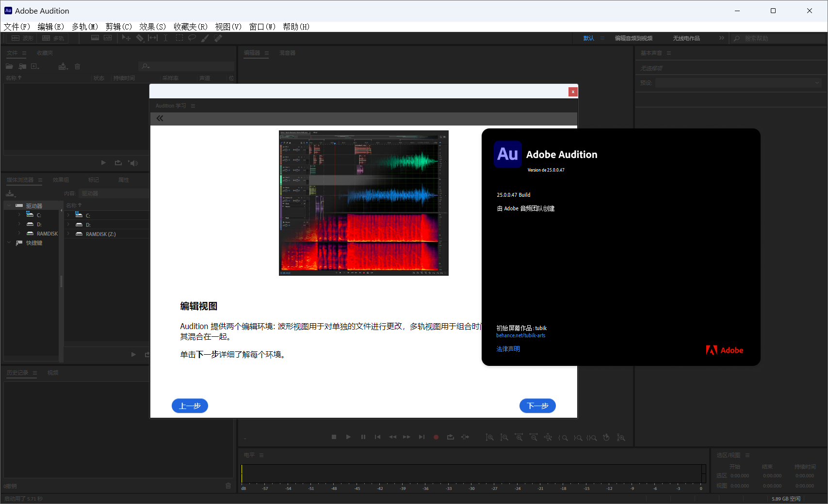Click zoom out amplitude icon
The height and width of the screenshot is (504, 828).
[x=504, y=438]
